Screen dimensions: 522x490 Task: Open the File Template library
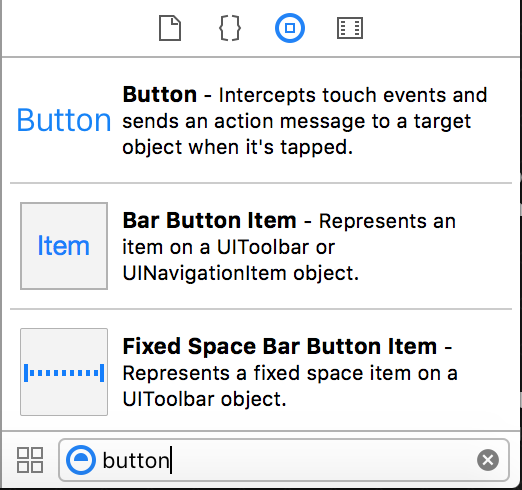[x=170, y=28]
